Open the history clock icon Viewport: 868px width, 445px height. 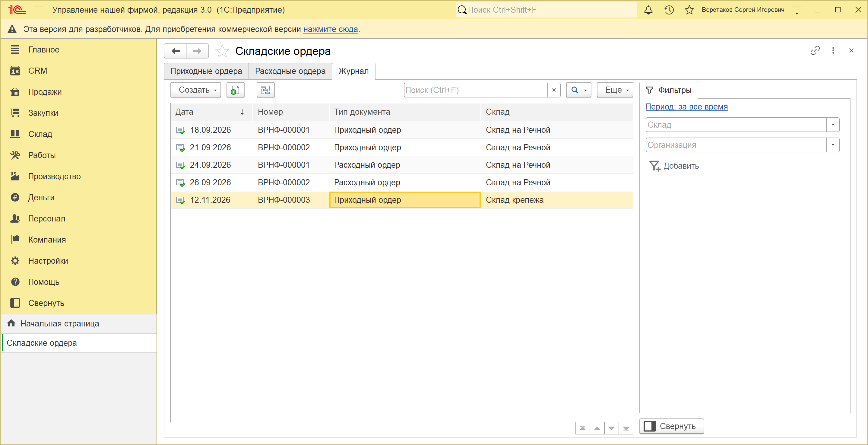click(669, 10)
